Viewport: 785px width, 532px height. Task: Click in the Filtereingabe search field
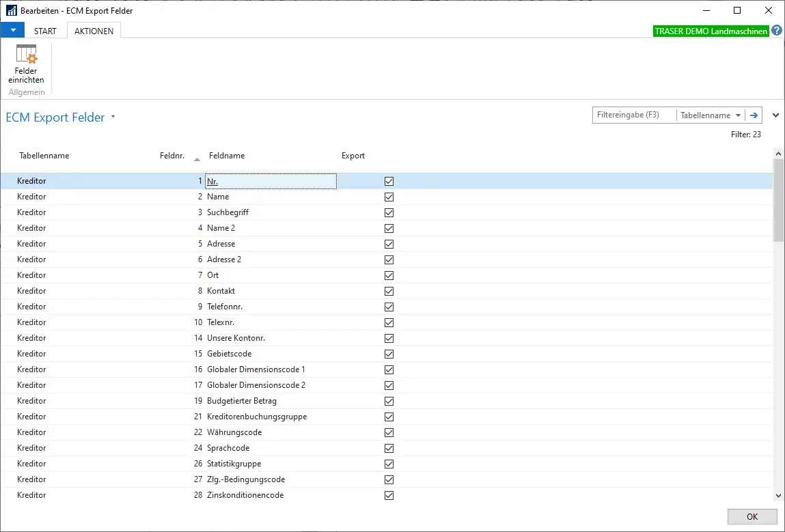click(633, 115)
